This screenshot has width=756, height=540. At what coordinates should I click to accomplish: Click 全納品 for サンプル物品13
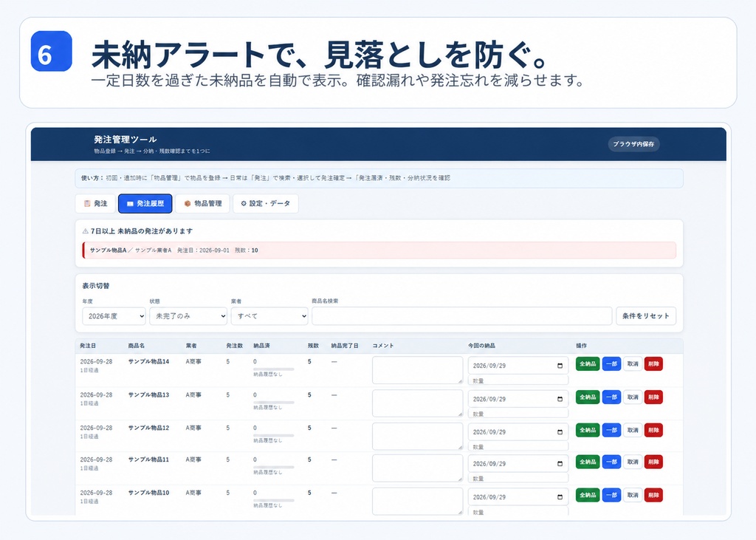tap(588, 397)
